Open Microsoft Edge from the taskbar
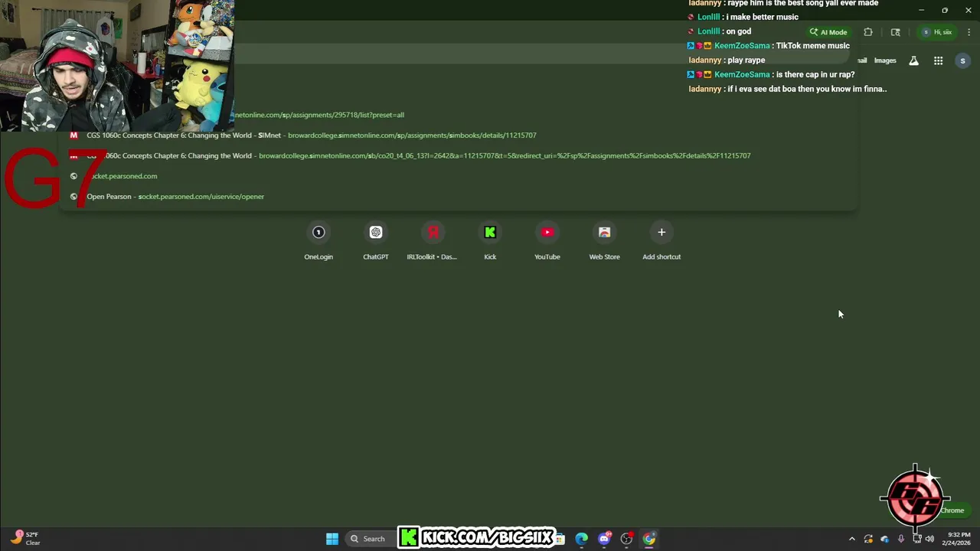This screenshot has width=980, height=551. pos(582,539)
